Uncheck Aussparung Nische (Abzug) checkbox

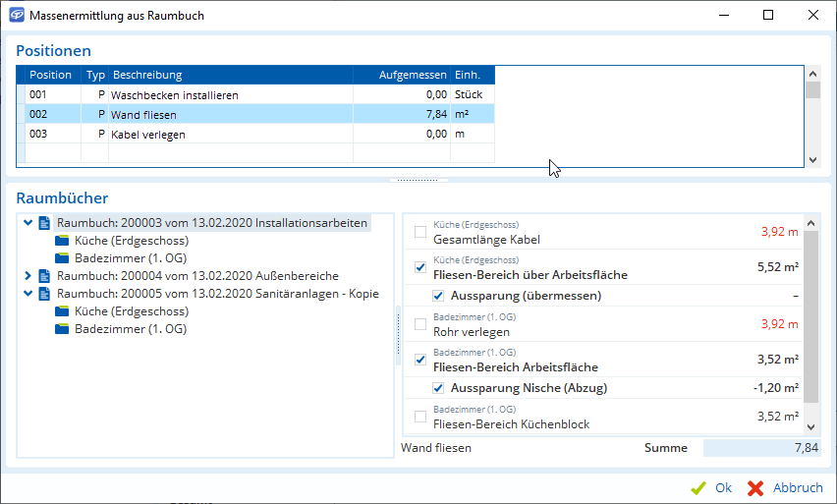point(438,388)
